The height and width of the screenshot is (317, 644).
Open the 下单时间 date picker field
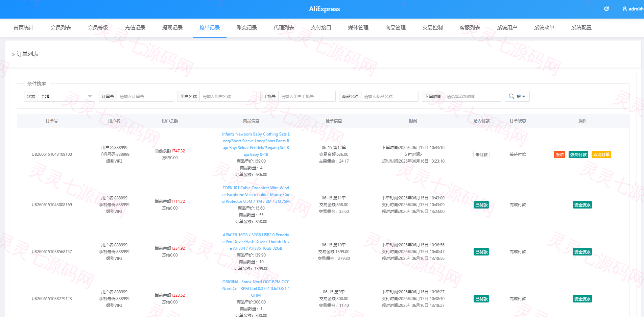click(472, 96)
